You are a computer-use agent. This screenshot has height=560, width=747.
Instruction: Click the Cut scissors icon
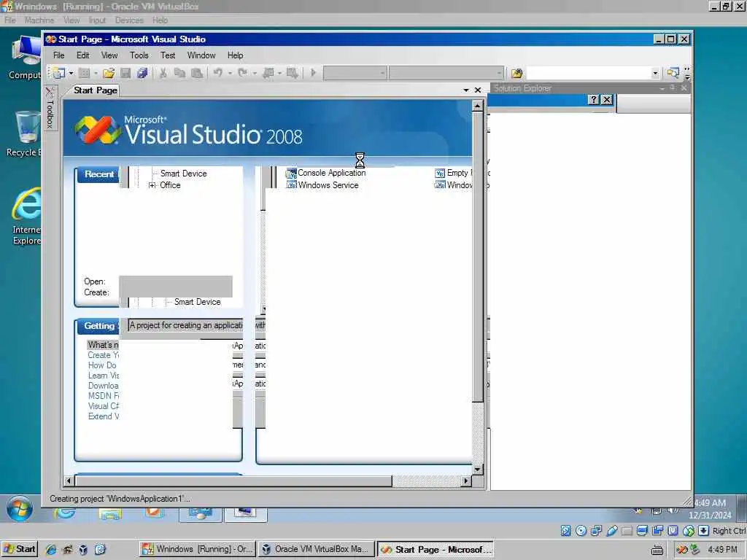tap(163, 73)
